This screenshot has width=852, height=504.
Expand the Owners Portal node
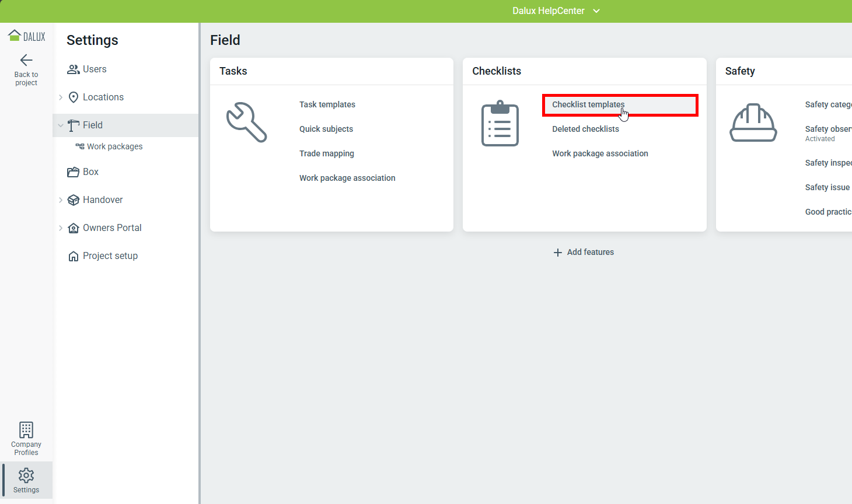click(x=61, y=228)
